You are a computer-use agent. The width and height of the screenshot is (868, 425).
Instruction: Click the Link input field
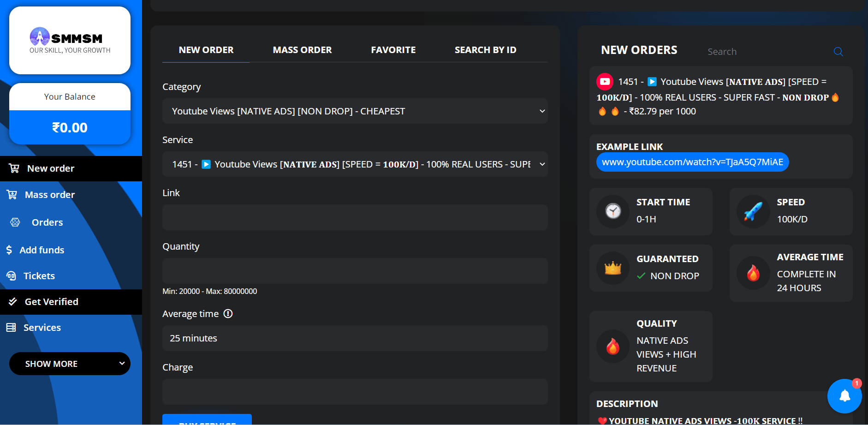pyautogui.click(x=355, y=217)
